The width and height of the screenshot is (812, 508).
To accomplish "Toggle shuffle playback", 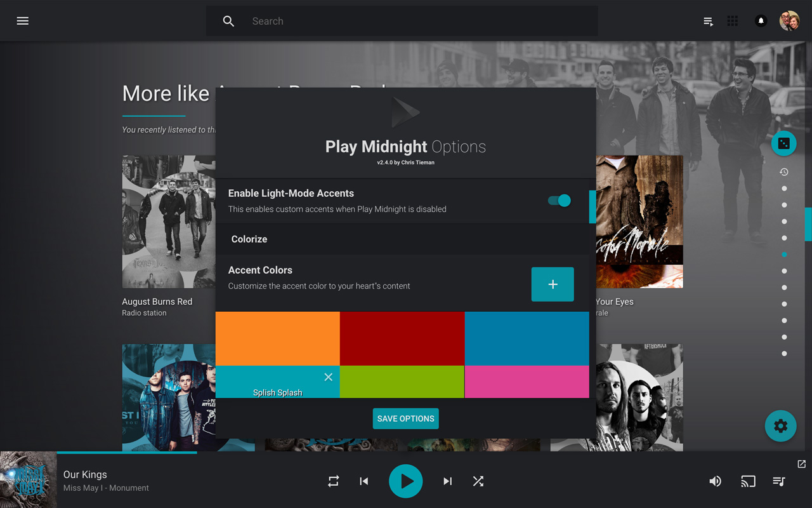I will 478,481.
